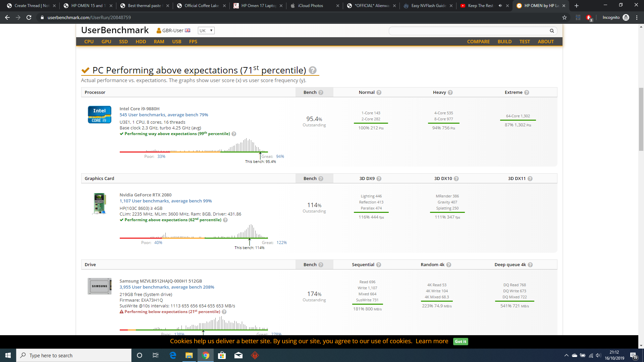Open the COMPARE page

[478, 42]
